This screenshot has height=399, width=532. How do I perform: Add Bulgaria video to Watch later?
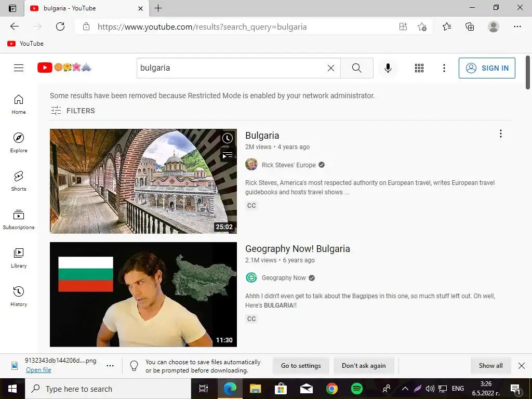[228, 138]
